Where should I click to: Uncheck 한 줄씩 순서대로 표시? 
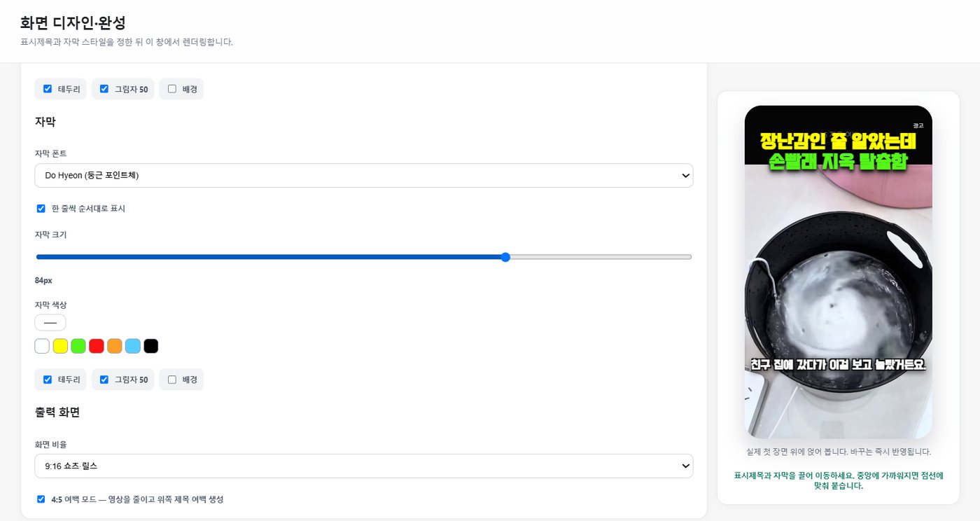(x=41, y=209)
